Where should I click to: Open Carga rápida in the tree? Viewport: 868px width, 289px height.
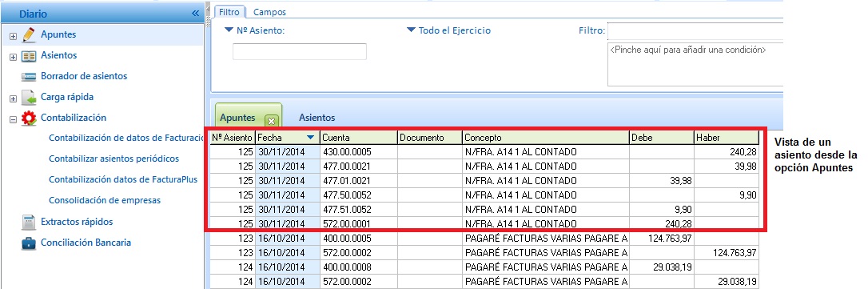pyautogui.click(x=67, y=97)
